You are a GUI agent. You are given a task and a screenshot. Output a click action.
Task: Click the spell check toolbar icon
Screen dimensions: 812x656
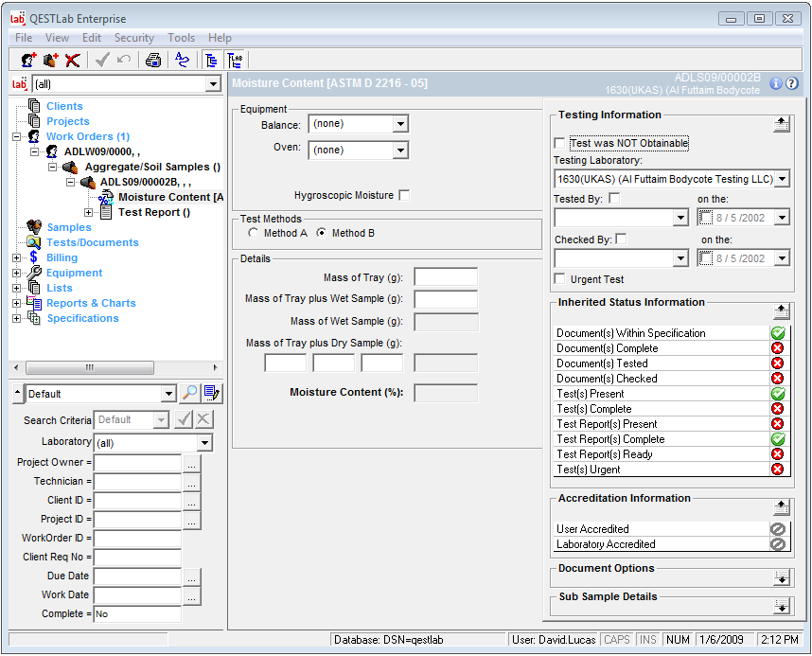(x=183, y=60)
